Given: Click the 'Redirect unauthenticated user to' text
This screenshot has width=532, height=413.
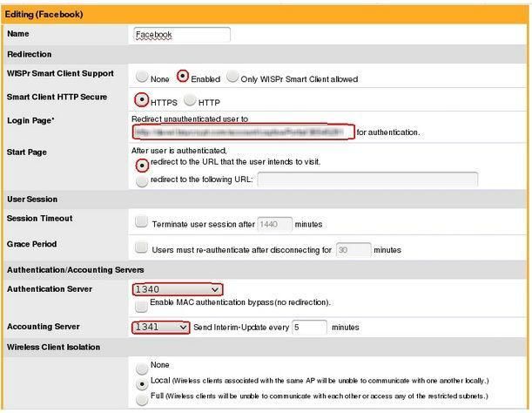Looking at the screenshot, I should click(190, 119).
